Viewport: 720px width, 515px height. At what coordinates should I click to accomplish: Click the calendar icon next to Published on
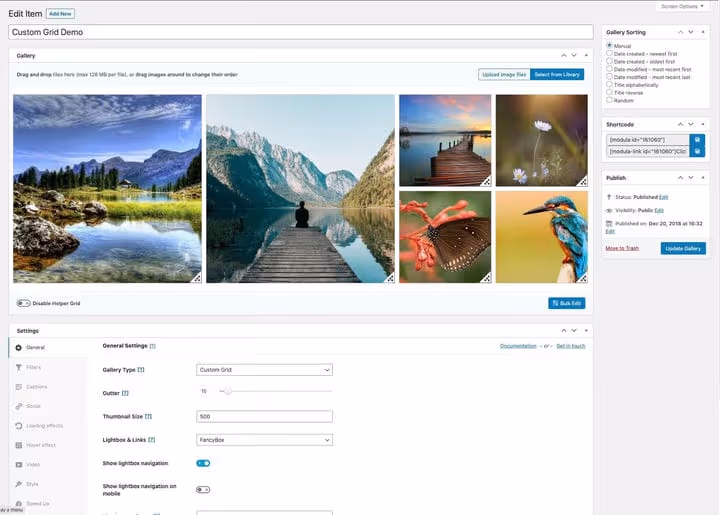[x=609, y=224]
